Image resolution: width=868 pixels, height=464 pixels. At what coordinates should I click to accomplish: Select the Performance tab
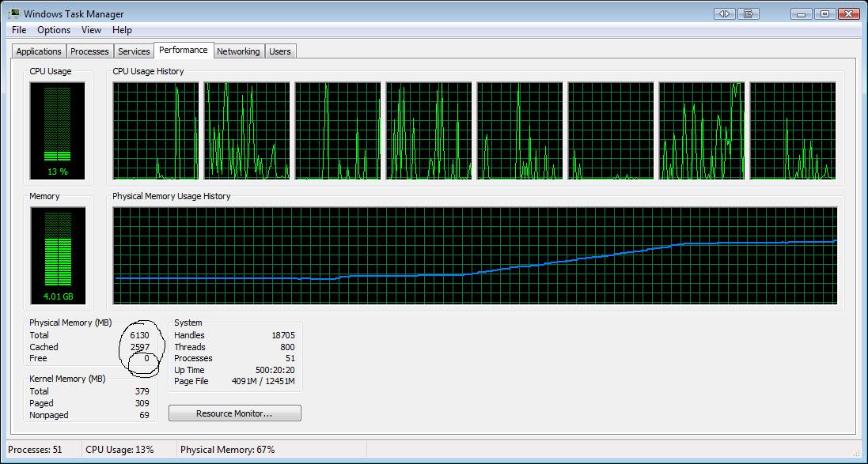click(x=184, y=50)
